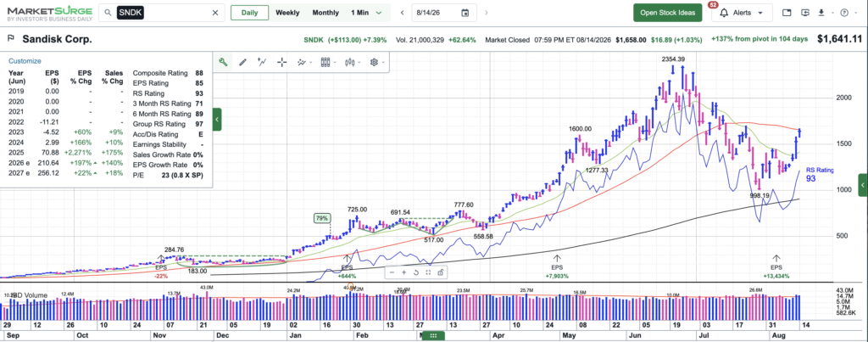Toggle the chart lock icon
The height and width of the screenshot is (342, 868).
[441, 272]
